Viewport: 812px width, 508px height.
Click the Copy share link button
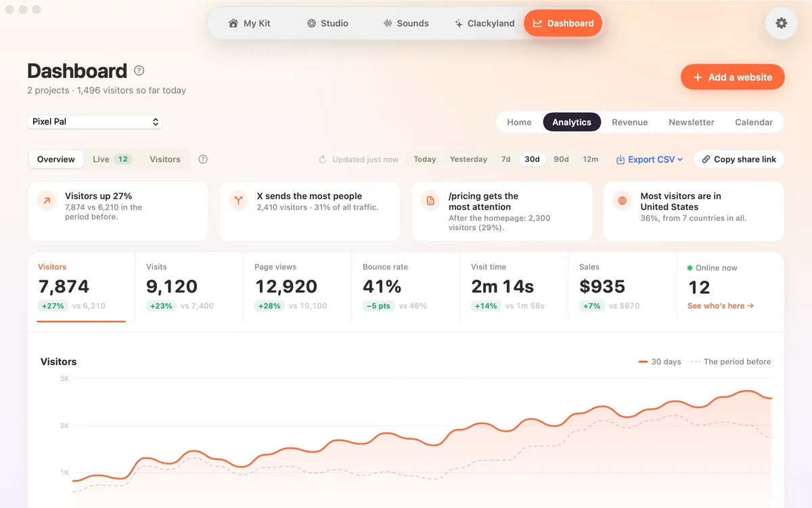(739, 159)
